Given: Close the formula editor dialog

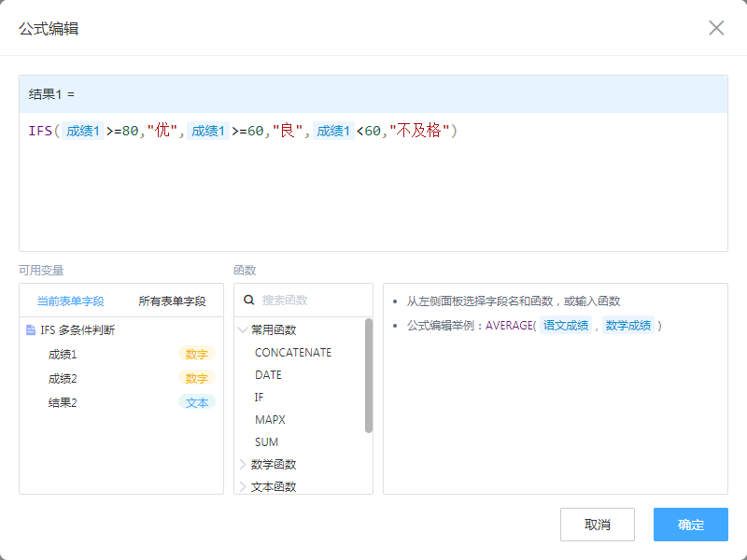Looking at the screenshot, I should [x=716, y=28].
